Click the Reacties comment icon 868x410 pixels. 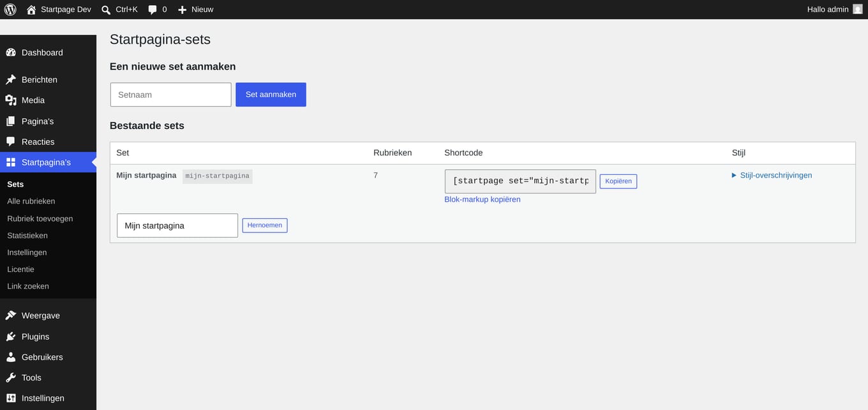(x=11, y=142)
